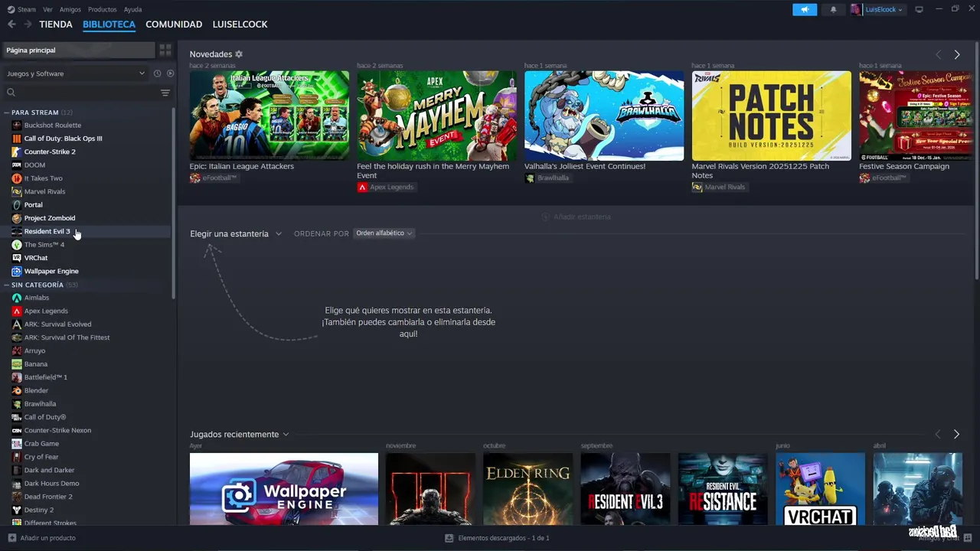
Task: Click the Blender list icon
Action: click(17, 390)
